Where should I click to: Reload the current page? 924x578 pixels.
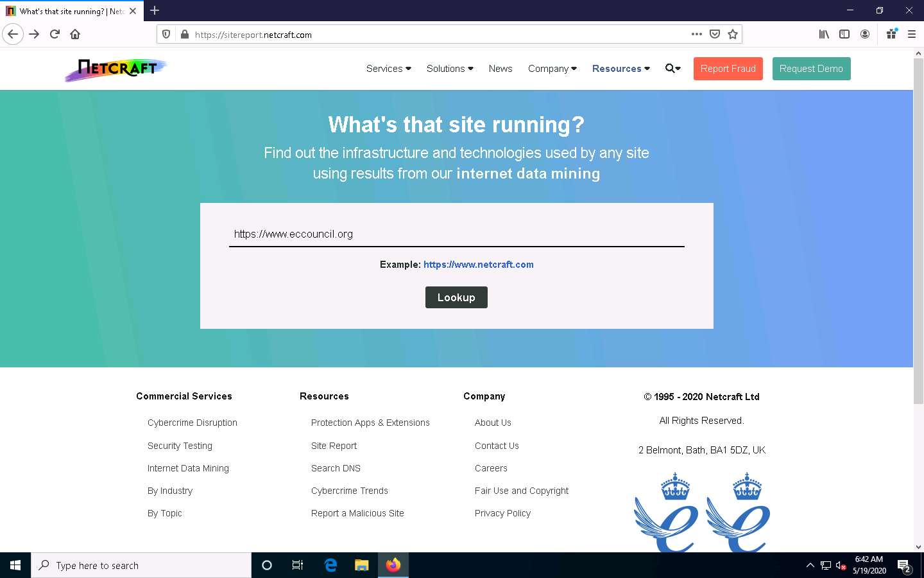coord(55,34)
